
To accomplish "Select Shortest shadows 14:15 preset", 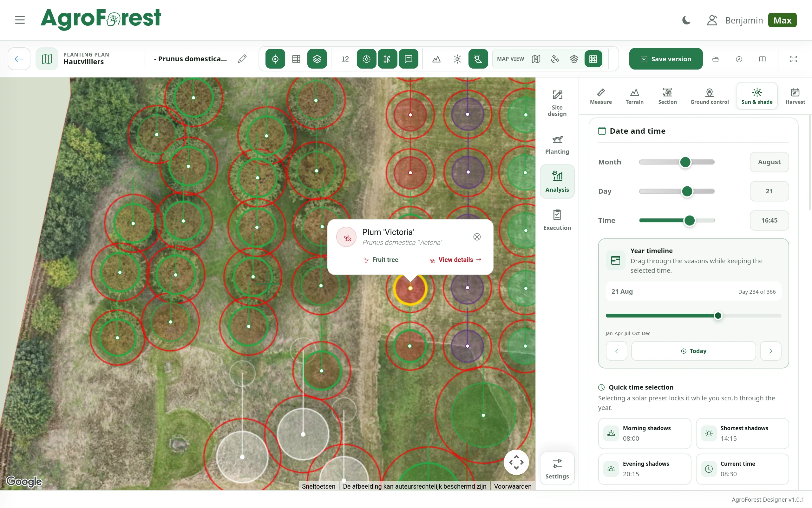I will [742, 433].
